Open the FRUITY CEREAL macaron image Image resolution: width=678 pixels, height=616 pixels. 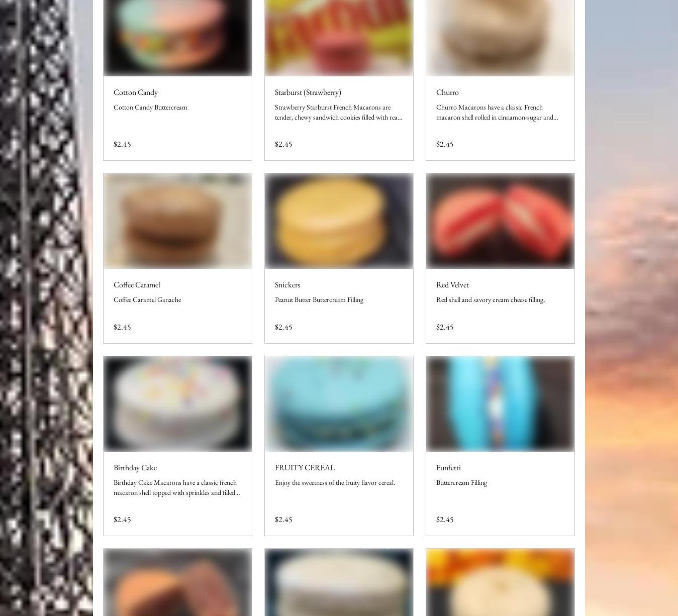coord(339,404)
